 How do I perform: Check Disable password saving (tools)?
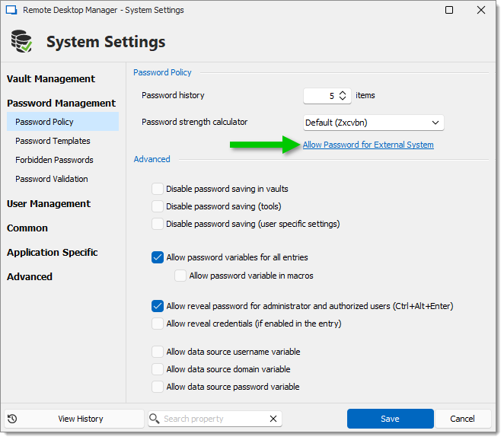158,206
